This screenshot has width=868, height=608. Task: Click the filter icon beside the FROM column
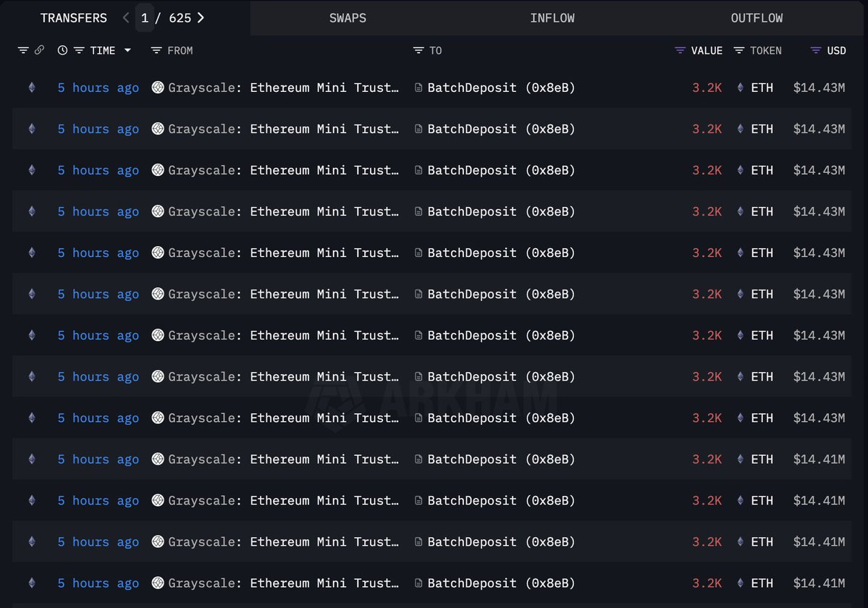[156, 51]
